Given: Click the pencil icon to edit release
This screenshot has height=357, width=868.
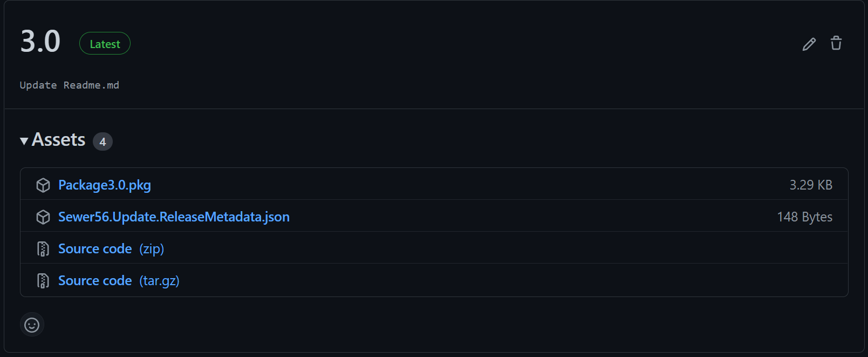Looking at the screenshot, I should pyautogui.click(x=809, y=44).
